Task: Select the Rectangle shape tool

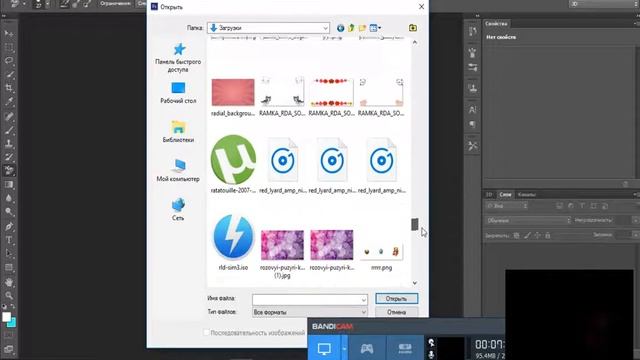Action: (x=9, y=268)
